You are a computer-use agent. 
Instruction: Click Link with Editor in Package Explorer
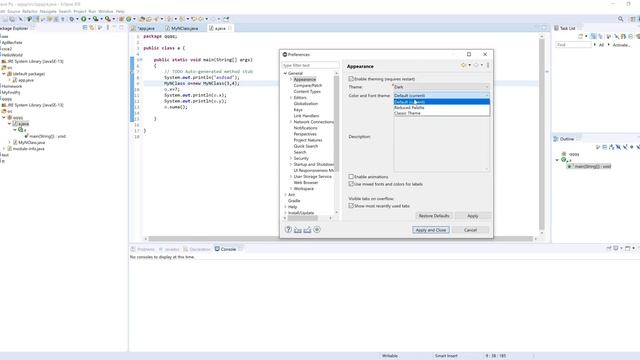92,28
